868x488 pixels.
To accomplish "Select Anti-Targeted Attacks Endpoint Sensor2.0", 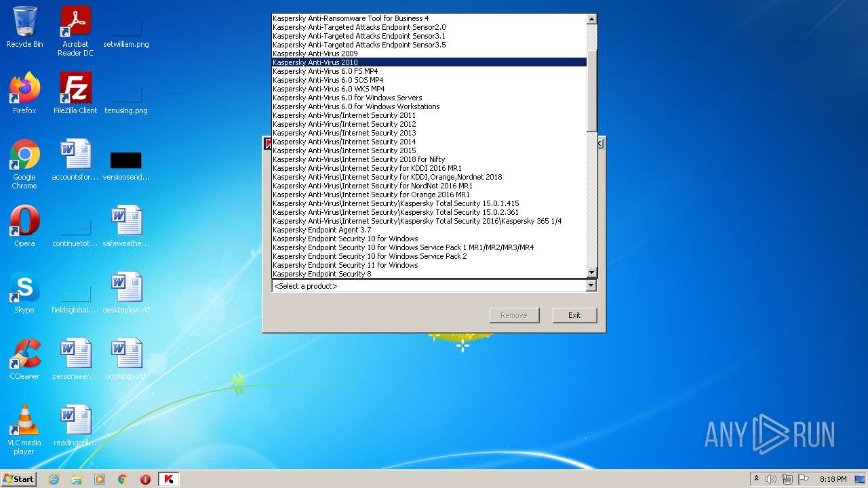I will tap(429, 27).
